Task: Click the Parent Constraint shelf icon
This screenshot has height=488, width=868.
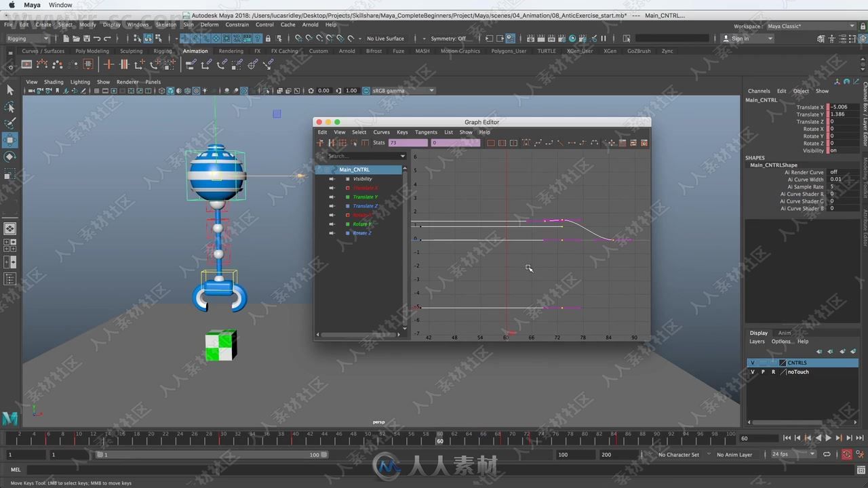Action: 191,64
